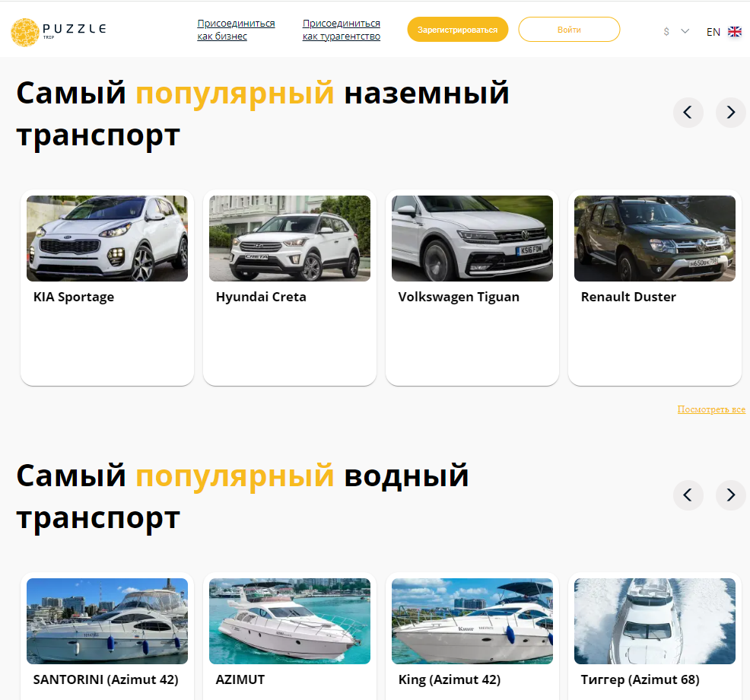Open the Renault Duster photo
750x700 pixels.
point(654,238)
